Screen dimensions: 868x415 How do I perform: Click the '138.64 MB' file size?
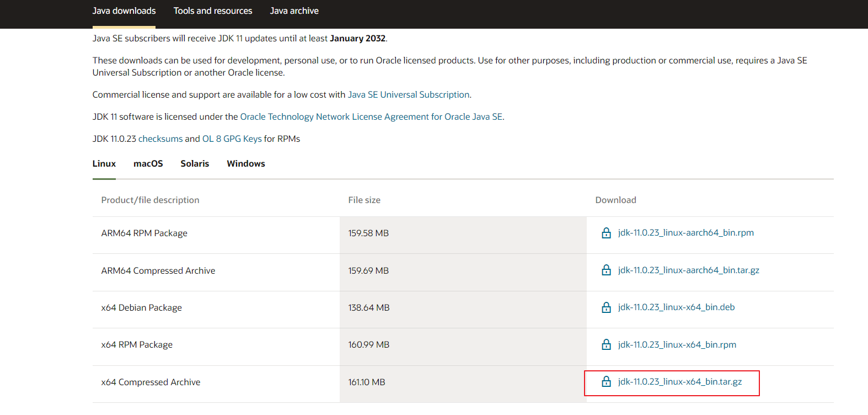click(x=369, y=308)
